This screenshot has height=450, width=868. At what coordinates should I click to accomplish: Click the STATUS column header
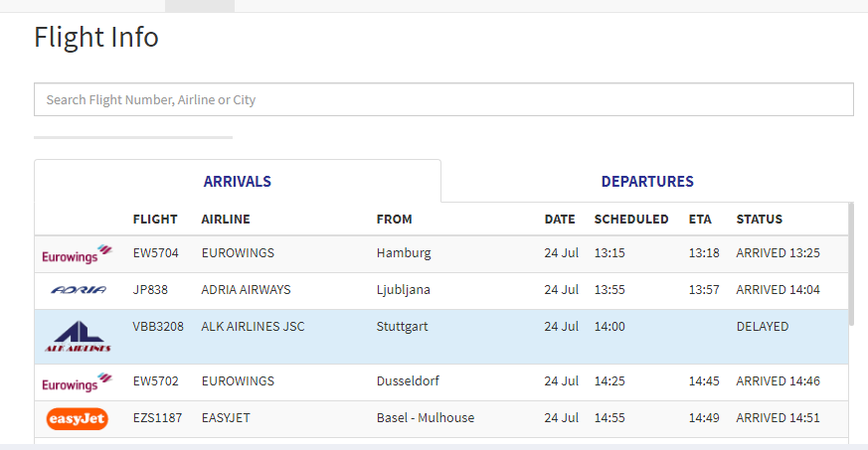(x=759, y=220)
